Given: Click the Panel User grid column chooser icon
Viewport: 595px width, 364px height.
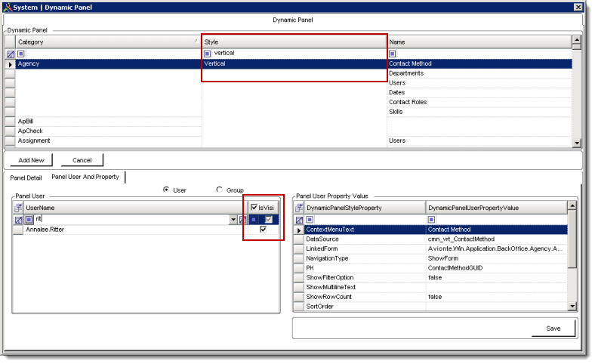Looking at the screenshot, I should [18, 207].
